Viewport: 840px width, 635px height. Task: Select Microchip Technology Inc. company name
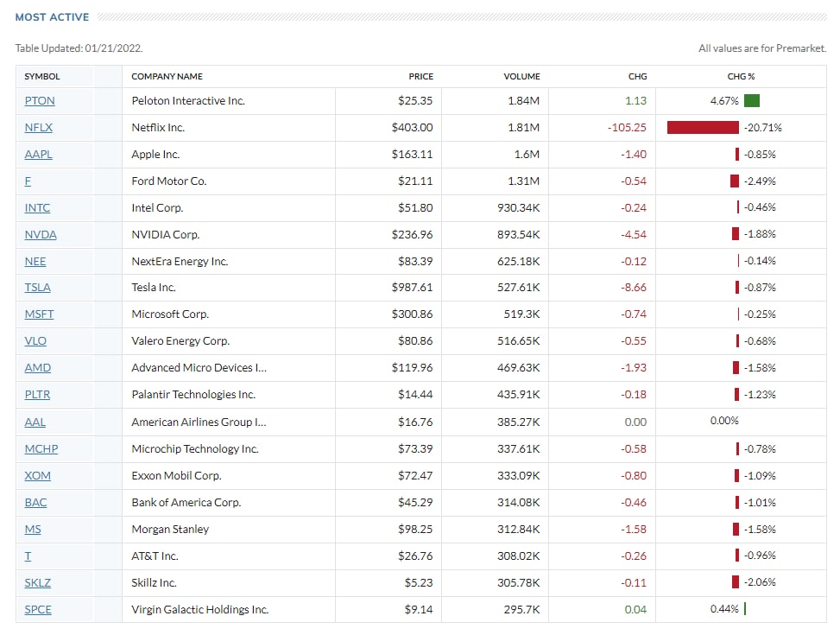195,449
